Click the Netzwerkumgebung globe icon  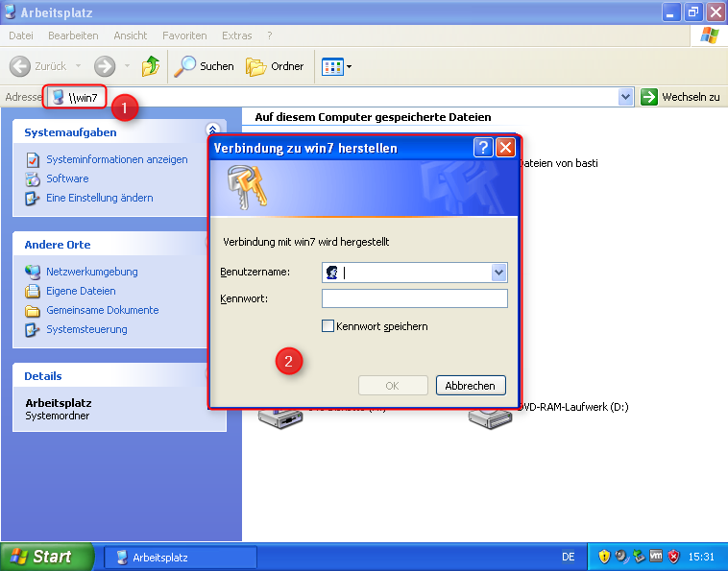pos(33,272)
